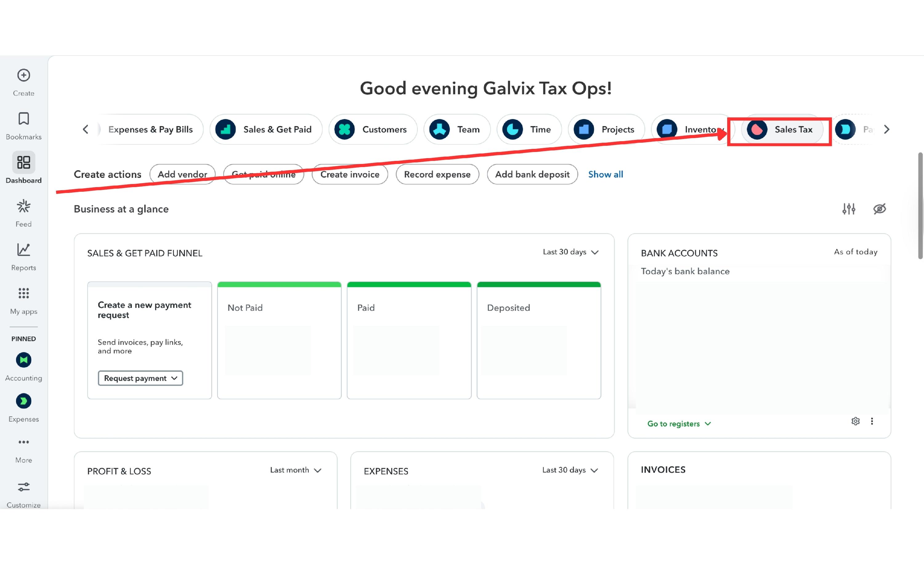Click the bank accounts gear icon
924x577 pixels.
pyautogui.click(x=855, y=421)
